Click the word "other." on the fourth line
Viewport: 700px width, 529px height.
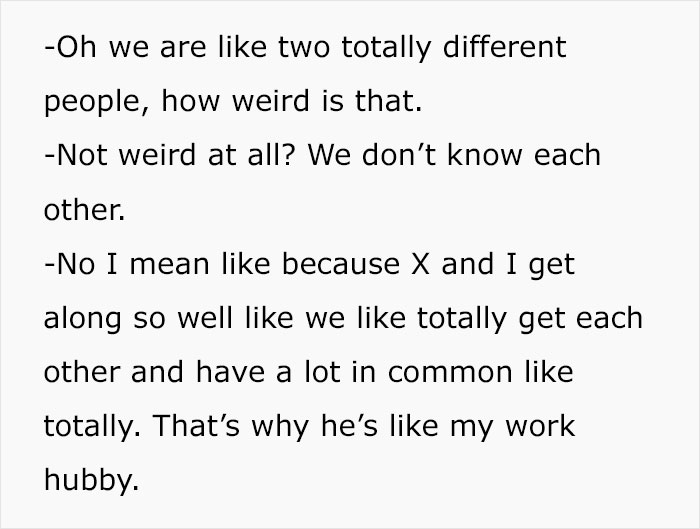pos(84,210)
